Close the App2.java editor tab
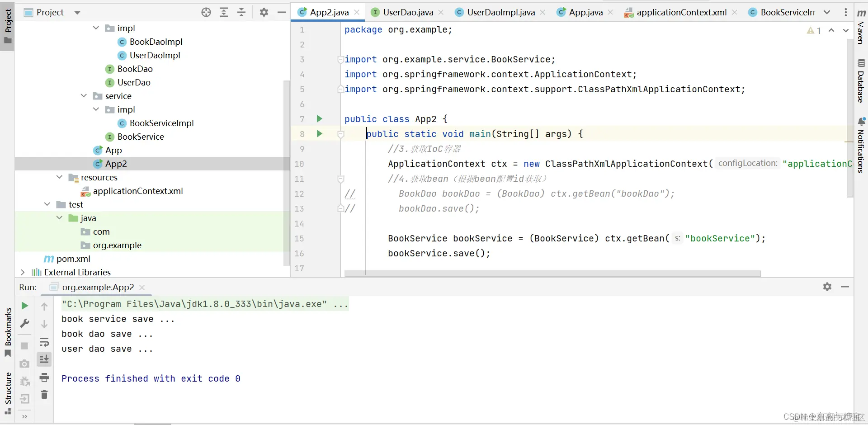The width and height of the screenshot is (868, 425). point(357,12)
